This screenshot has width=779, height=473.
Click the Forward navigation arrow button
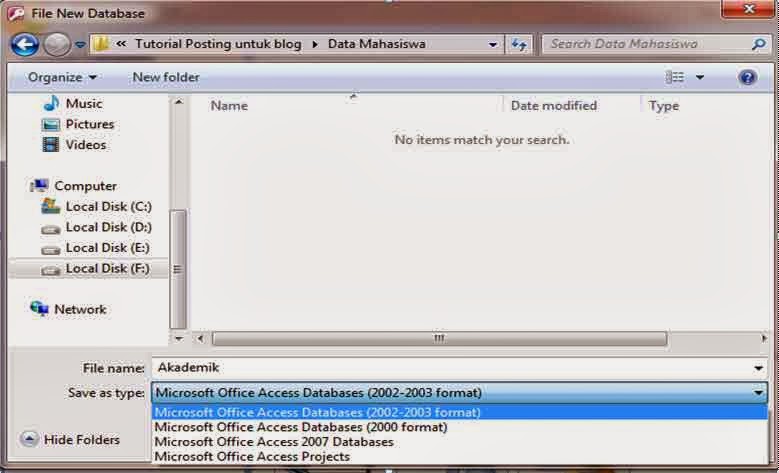(x=57, y=45)
